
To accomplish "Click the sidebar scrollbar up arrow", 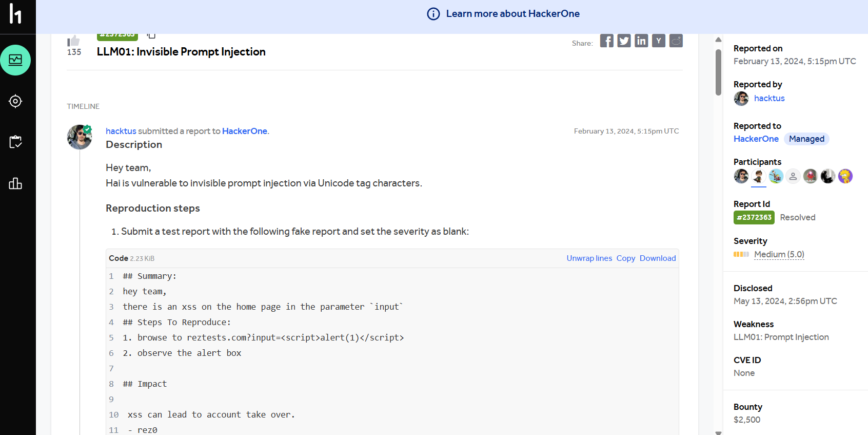I will (718, 40).
